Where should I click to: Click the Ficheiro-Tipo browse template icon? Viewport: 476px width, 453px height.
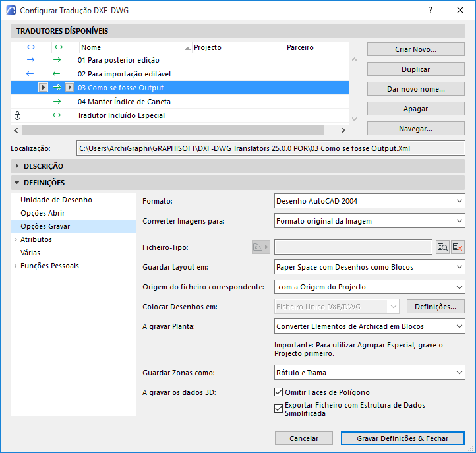coord(442,247)
